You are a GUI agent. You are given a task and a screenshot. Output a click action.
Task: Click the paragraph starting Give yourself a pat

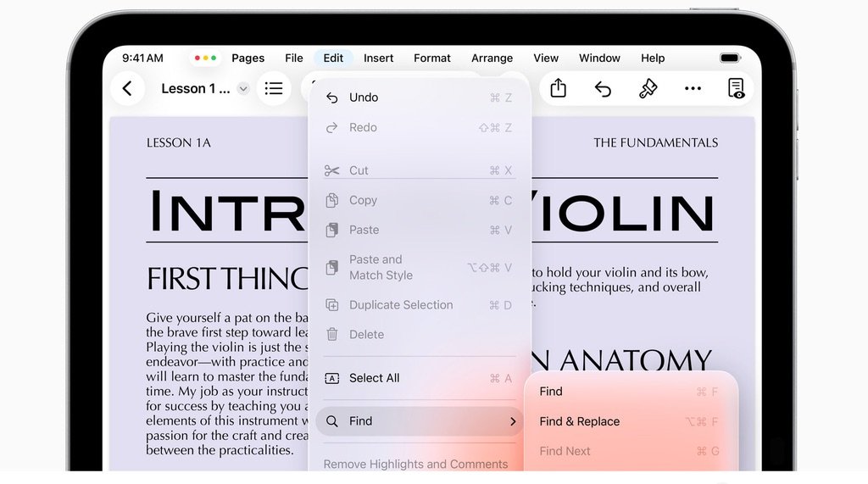point(227,384)
